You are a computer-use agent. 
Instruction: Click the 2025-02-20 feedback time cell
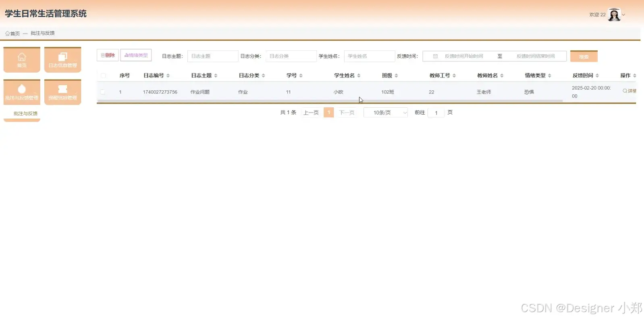pos(591,92)
